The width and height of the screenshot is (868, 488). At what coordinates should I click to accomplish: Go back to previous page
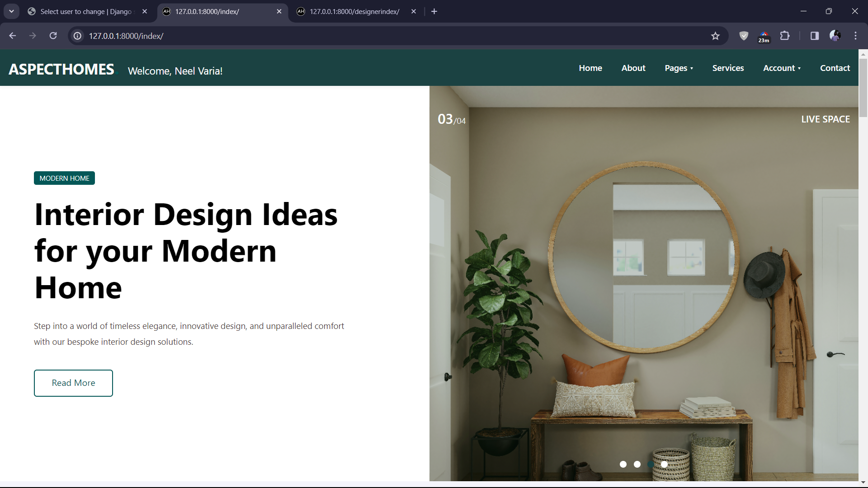(12, 36)
